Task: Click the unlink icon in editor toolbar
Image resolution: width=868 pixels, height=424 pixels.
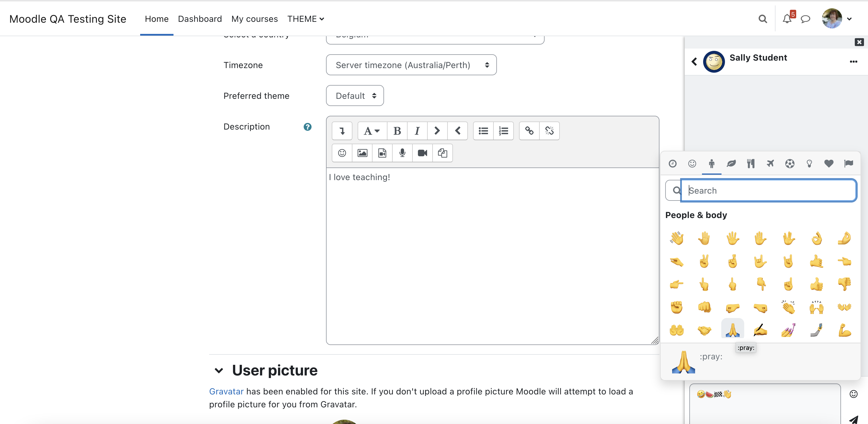Action: click(x=549, y=131)
